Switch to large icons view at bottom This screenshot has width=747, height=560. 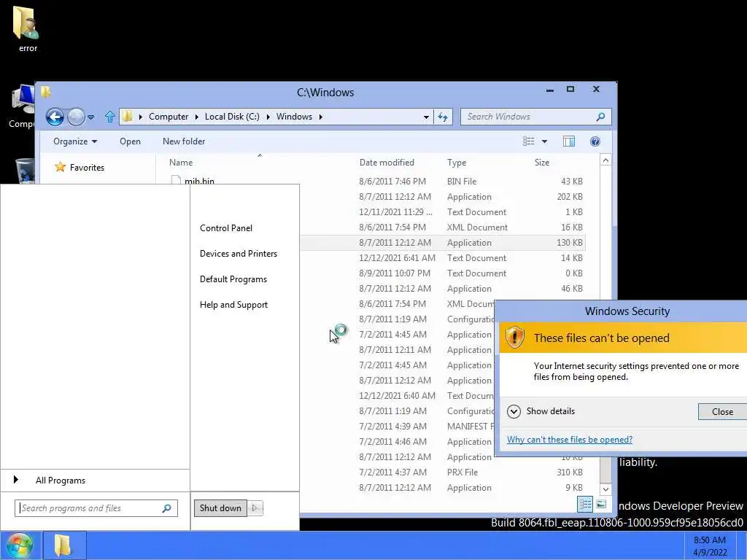click(x=601, y=504)
